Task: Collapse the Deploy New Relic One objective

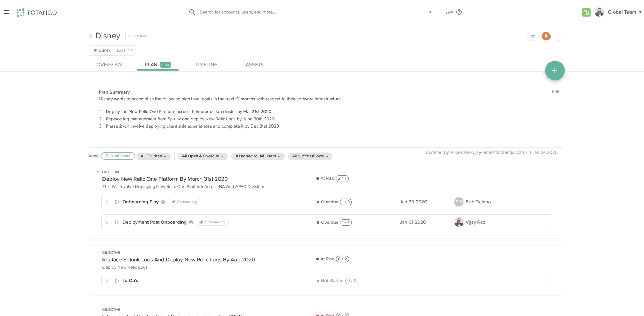Action: pyautogui.click(x=98, y=172)
